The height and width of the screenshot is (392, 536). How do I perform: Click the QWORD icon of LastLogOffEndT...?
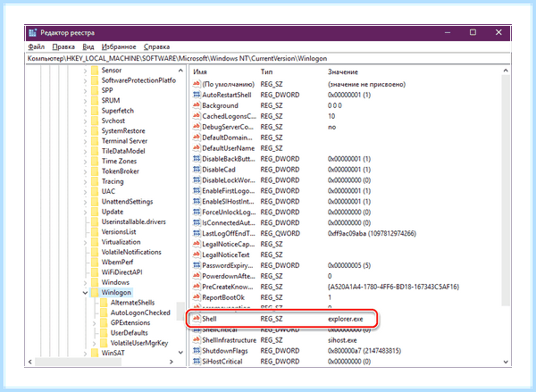(x=197, y=233)
